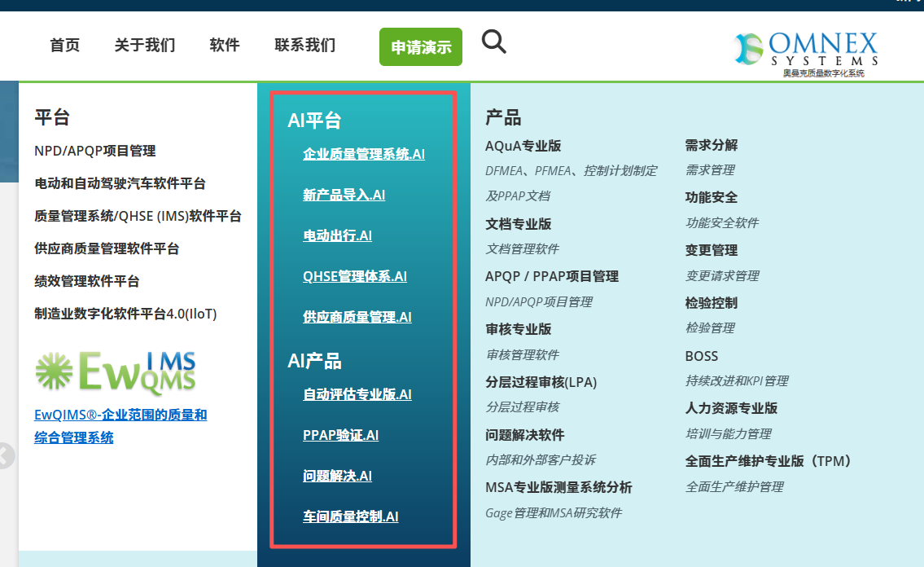Select 审核专业版 product
This screenshot has width=924, height=567.
click(519, 329)
